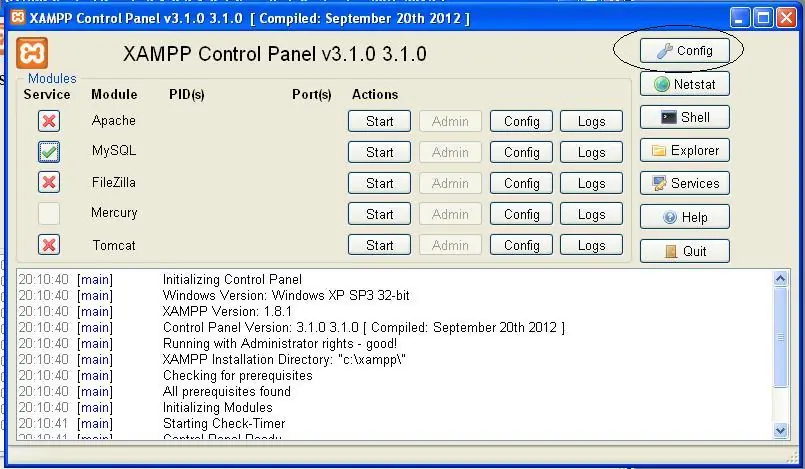The height and width of the screenshot is (469, 805).
Task: Open Windows Services button
Action: (684, 183)
